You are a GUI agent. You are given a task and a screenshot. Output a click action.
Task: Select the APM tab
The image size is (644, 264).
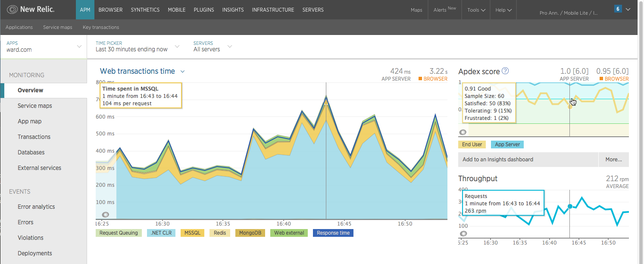(85, 10)
